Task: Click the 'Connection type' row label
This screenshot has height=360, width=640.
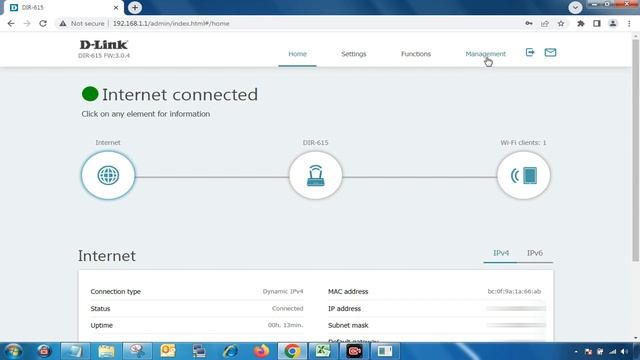Action: click(x=116, y=291)
